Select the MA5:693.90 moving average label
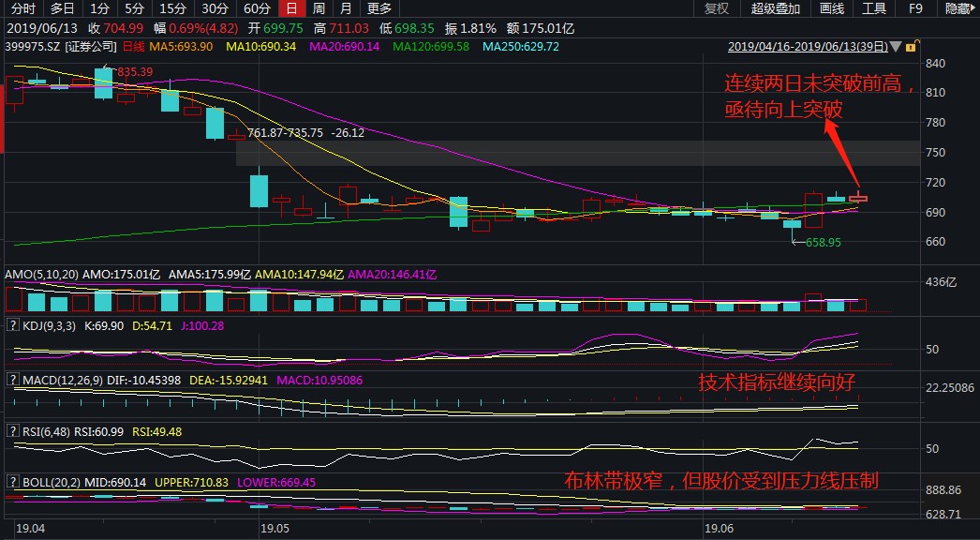 [181, 46]
